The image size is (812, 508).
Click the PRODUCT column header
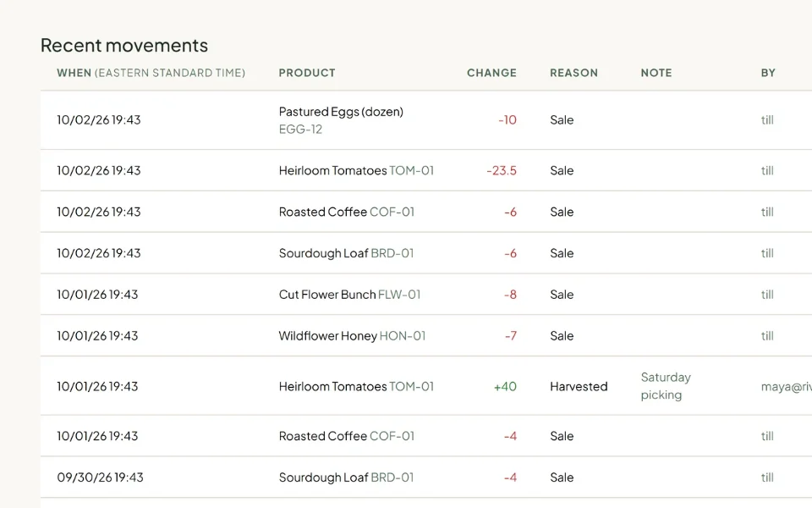click(x=307, y=73)
